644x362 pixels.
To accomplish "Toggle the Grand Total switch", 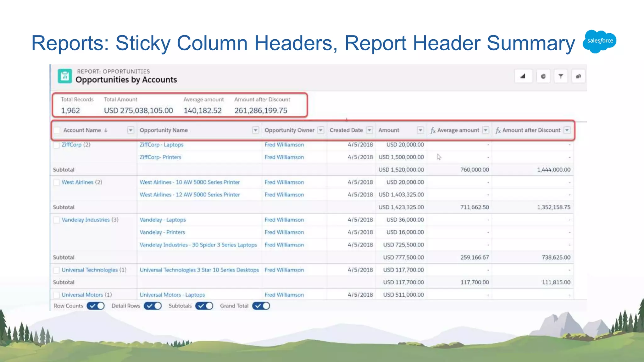I will tap(261, 306).
